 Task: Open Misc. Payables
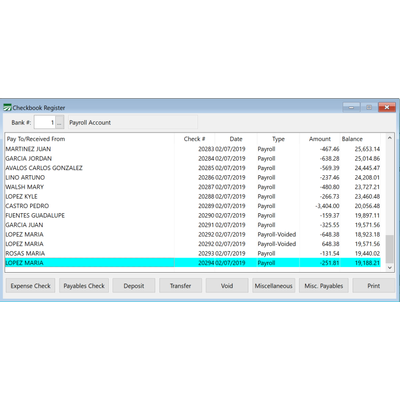point(324,286)
